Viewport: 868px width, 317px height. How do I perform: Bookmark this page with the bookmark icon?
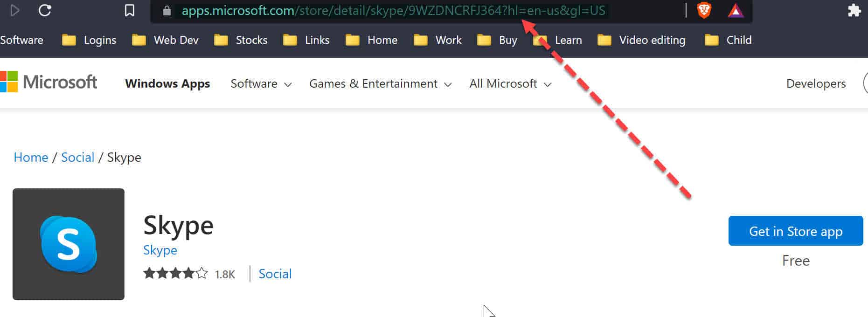pos(130,11)
